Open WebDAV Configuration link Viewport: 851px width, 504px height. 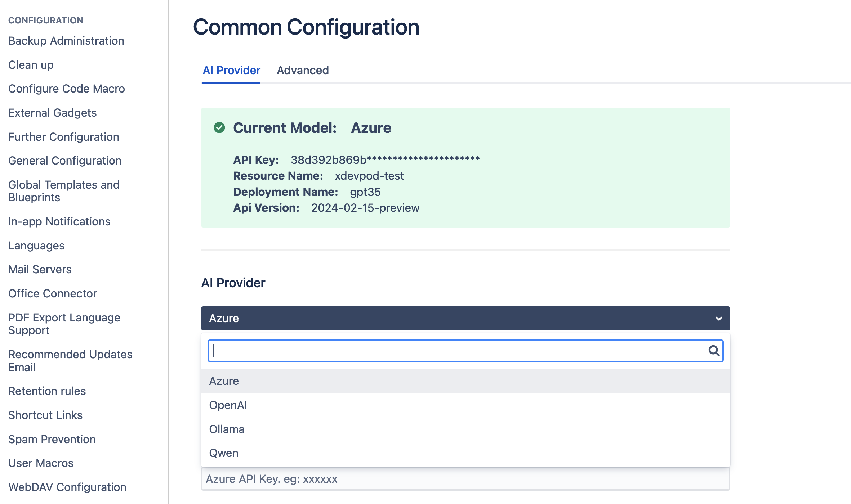coord(67,487)
